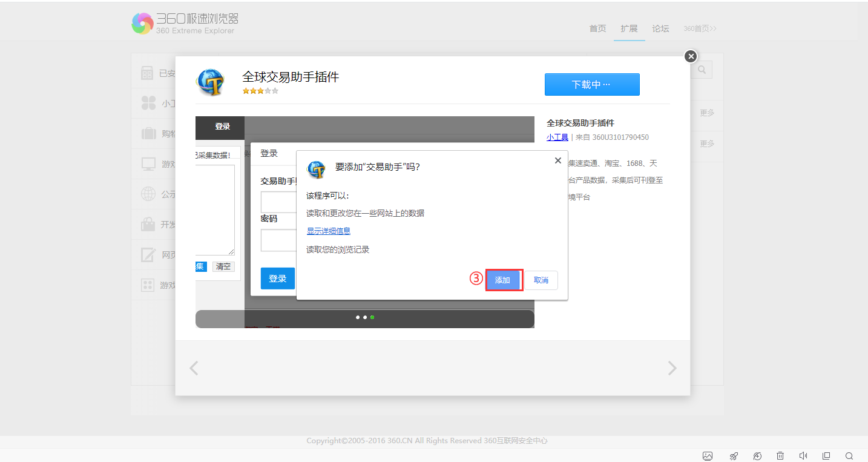Click the rocket speed-up icon in status bar
Viewport: 868px width, 462px height.
point(734,456)
